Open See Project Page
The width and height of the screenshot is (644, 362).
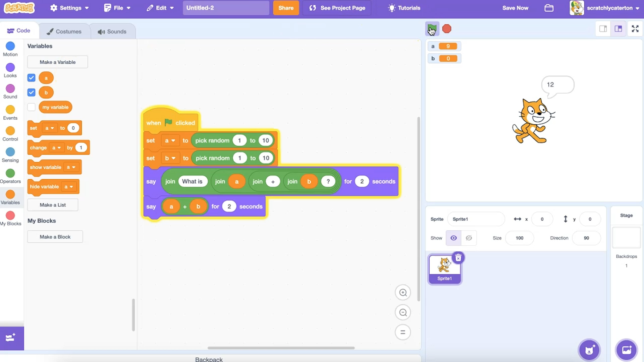tap(337, 8)
